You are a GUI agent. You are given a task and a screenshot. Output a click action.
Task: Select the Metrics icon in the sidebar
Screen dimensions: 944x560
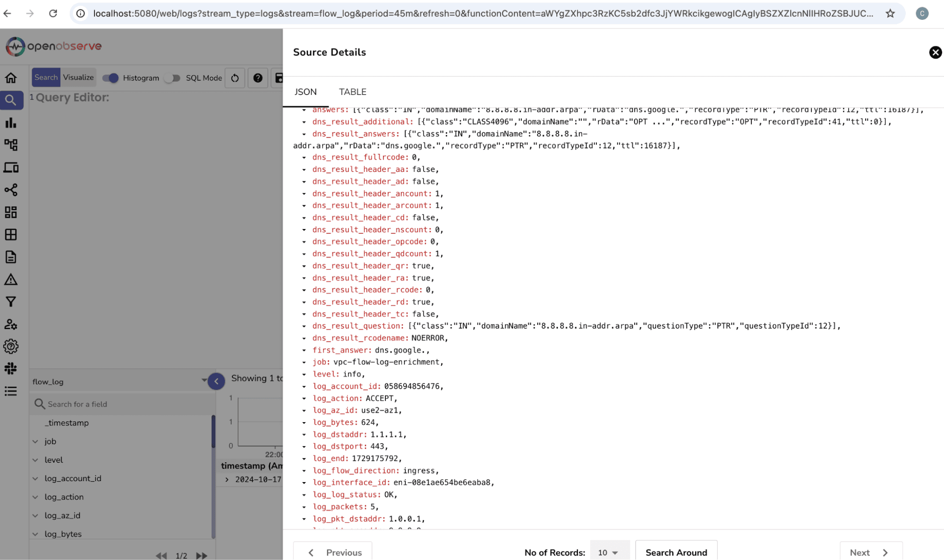pos(10,123)
